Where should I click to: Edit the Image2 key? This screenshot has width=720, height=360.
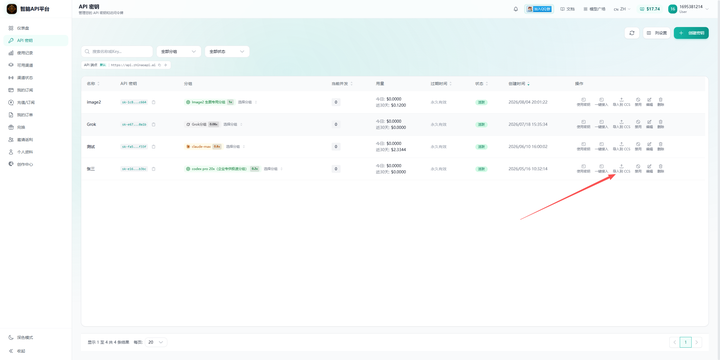click(649, 102)
